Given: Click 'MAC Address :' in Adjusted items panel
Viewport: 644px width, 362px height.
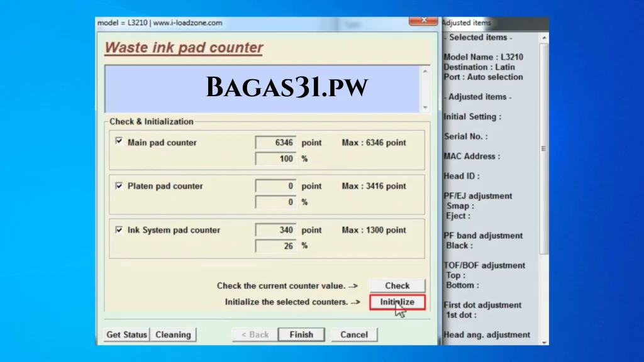Looking at the screenshot, I should (472, 156).
